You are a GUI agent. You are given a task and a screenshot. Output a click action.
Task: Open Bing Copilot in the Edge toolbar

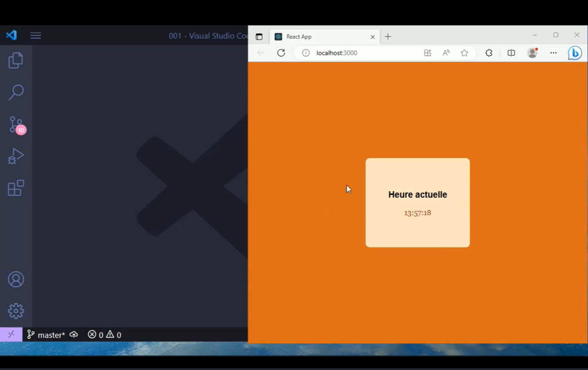(574, 53)
